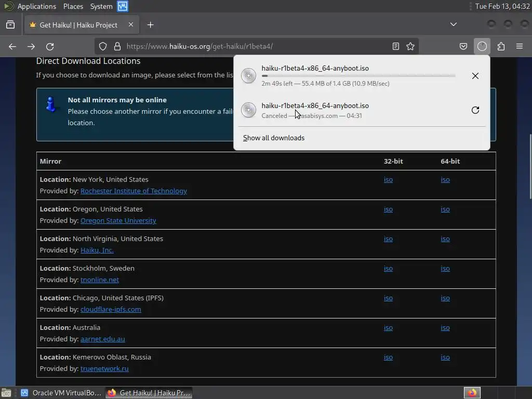Close the Get Haiku! tab
This screenshot has width=532, height=399.
pyautogui.click(x=131, y=25)
